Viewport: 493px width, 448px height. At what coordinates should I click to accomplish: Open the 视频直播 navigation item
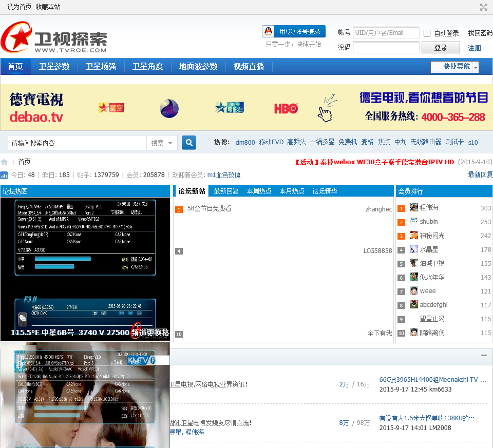249,66
